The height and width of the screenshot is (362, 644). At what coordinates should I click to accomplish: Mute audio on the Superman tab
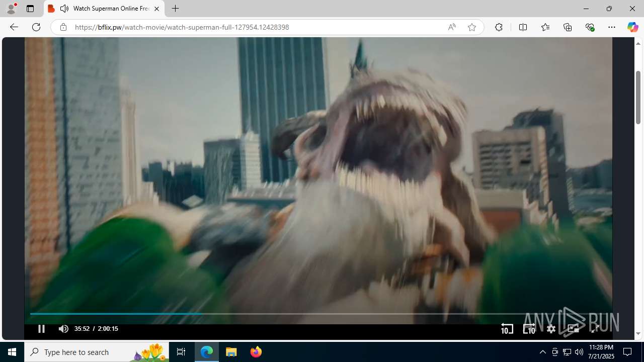tap(64, 9)
